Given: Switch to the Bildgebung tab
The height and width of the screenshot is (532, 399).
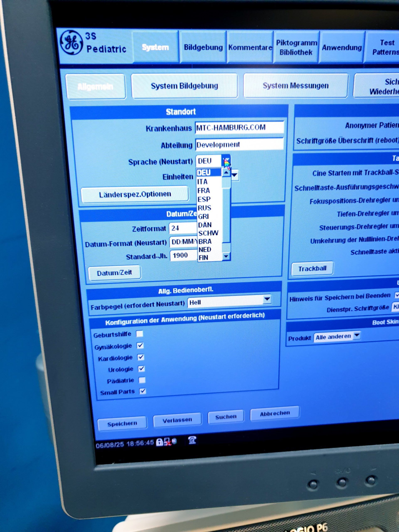Looking at the screenshot, I should click(x=203, y=47).
